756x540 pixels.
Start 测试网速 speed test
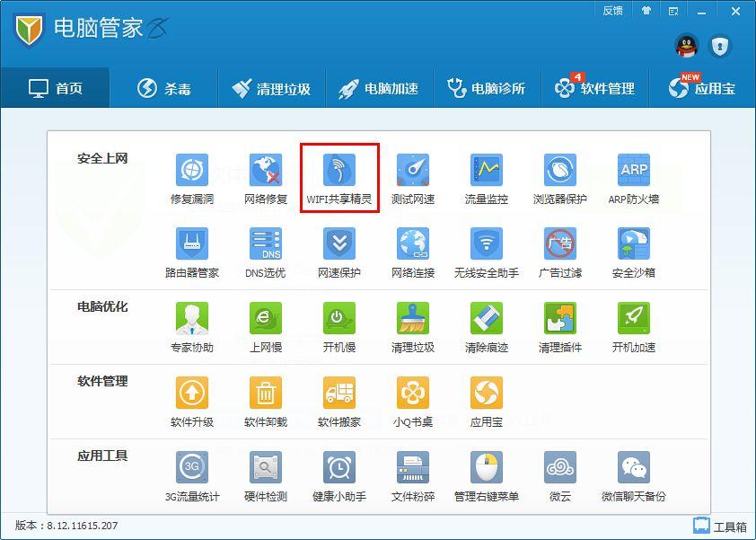pyautogui.click(x=413, y=178)
